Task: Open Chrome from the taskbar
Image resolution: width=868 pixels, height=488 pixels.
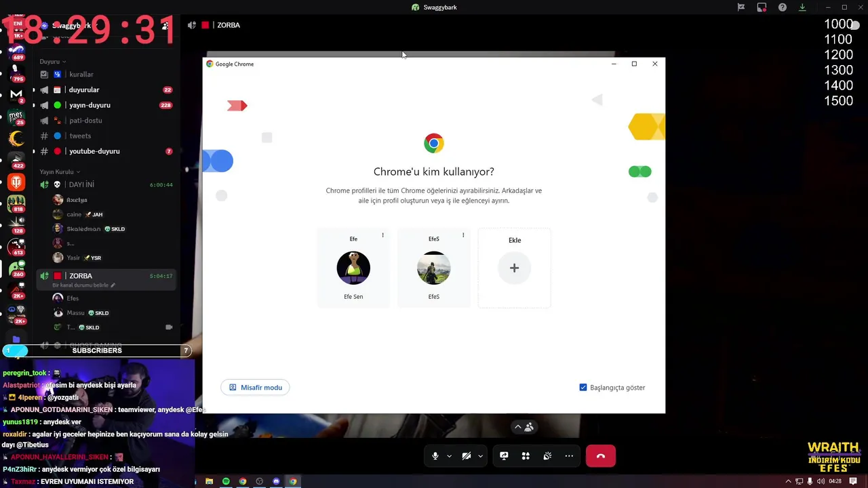Action: tap(243, 481)
